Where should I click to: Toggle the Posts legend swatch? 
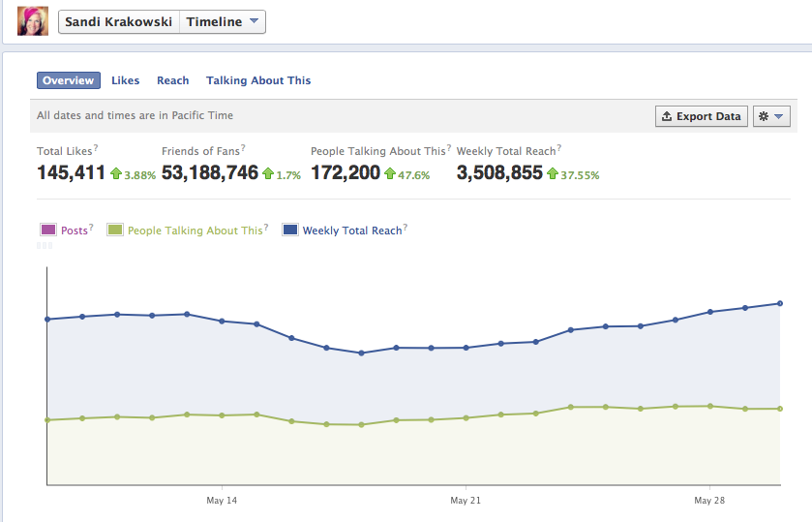(48, 230)
